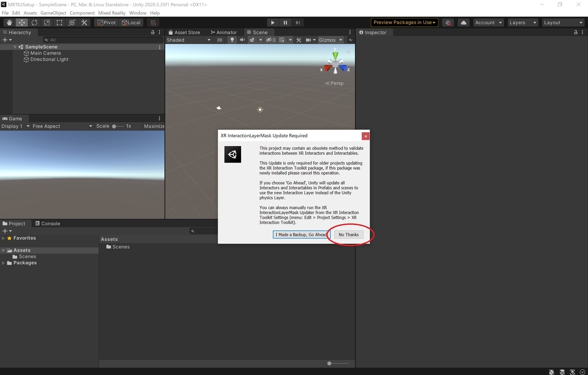This screenshot has width=588, height=375.
Task: Open Hierarchy panel options menu
Action: pyautogui.click(x=160, y=32)
